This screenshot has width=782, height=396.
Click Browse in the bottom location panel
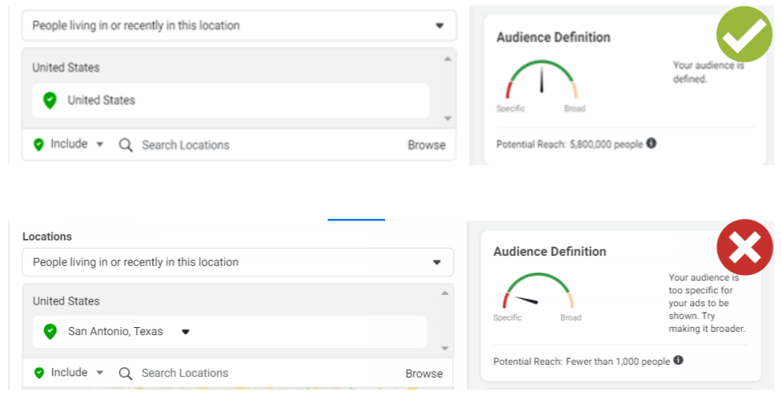click(x=424, y=374)
